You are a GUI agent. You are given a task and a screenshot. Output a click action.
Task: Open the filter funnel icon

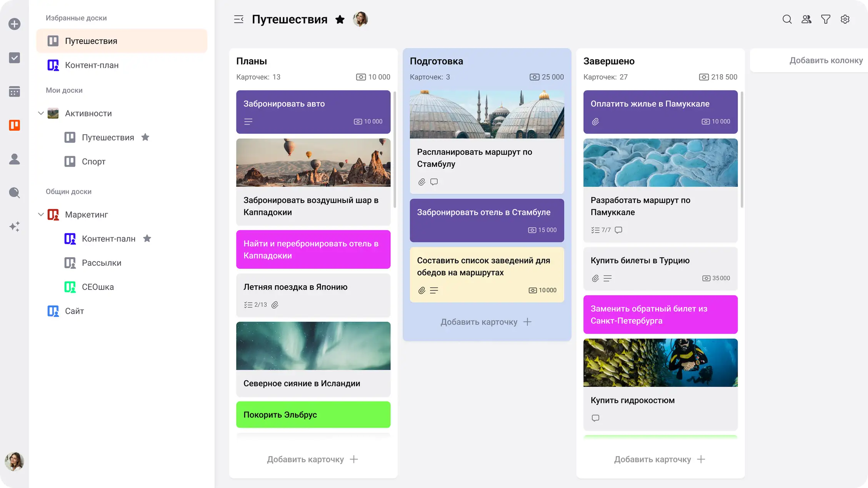pos(825,19)
